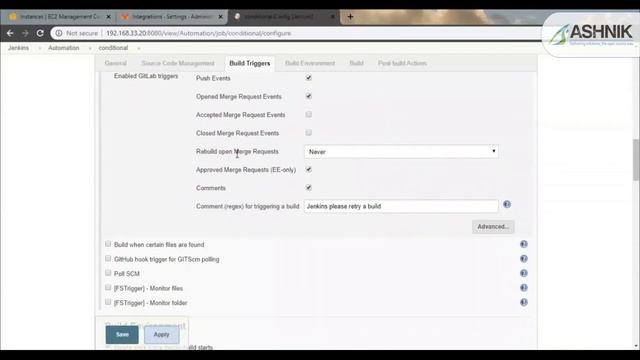Switch to the Build tab
Image resolution: width=640 pixels, height=360 pixels.
pyautogui.click(x=356, y=63)
